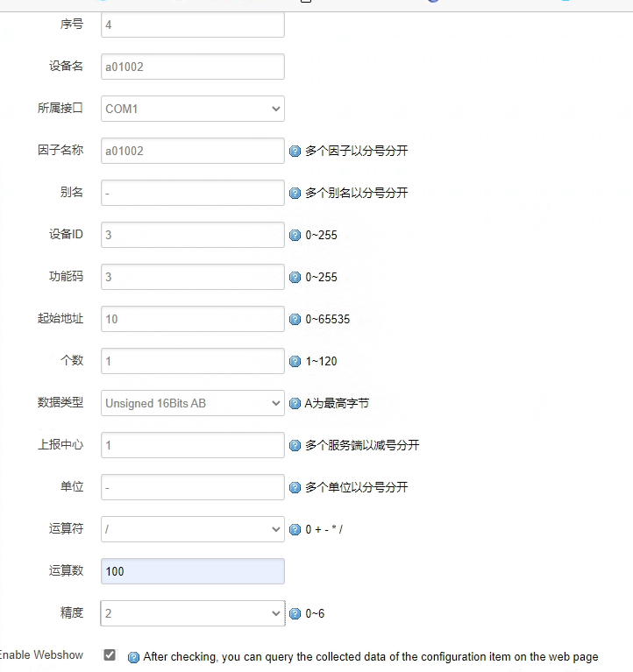This screenshot has width=633, height=672.
Task: Click help icon next to 精度 dropdown
Action: (295, 614)
